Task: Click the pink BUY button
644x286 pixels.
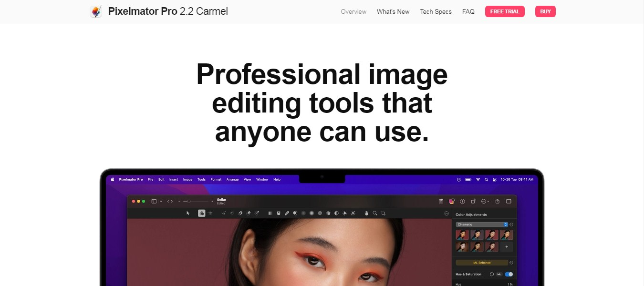Action: (x=545, y=11)
